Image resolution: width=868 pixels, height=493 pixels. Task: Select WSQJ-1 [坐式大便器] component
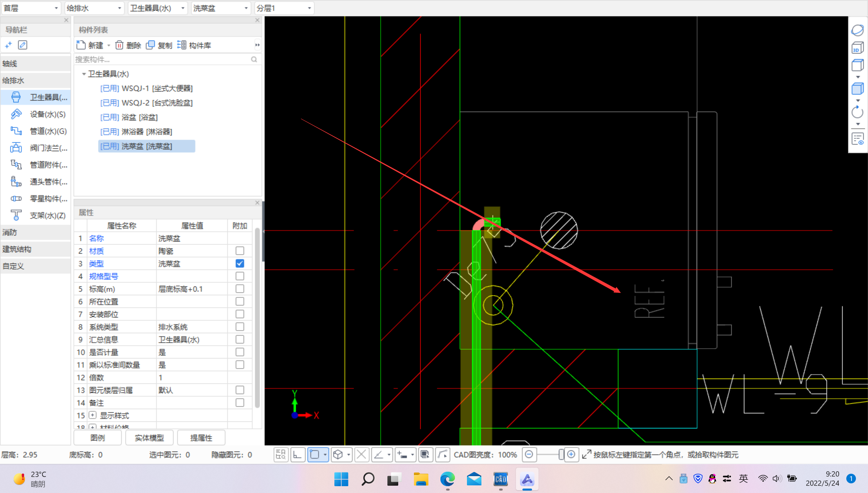147,88
